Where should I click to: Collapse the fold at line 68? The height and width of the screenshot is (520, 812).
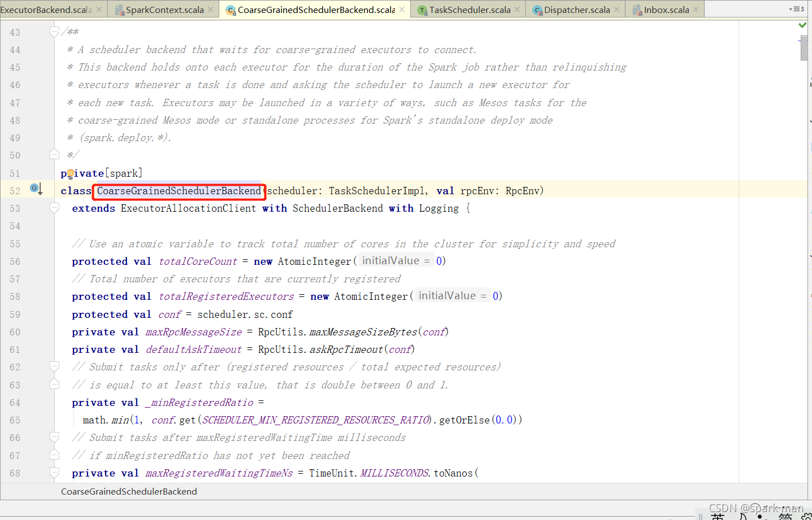[54, 473]
